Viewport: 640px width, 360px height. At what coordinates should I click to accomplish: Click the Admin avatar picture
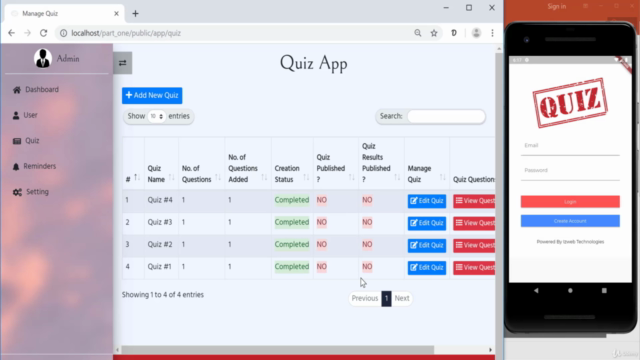click(x=42, y=58)
